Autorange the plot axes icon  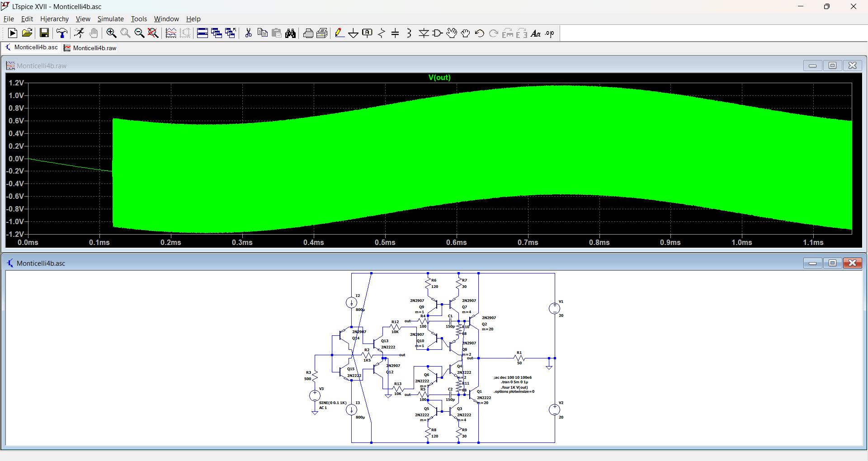[171, 33]
